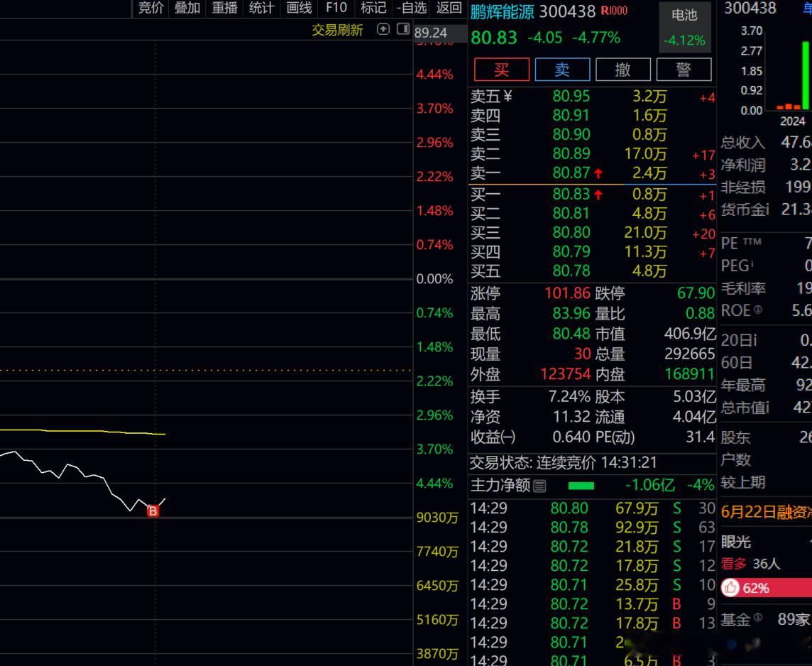This screenshot has height=666, width=812.
Task: Click the 撤 cancel order button
Action: click(623, 70)
